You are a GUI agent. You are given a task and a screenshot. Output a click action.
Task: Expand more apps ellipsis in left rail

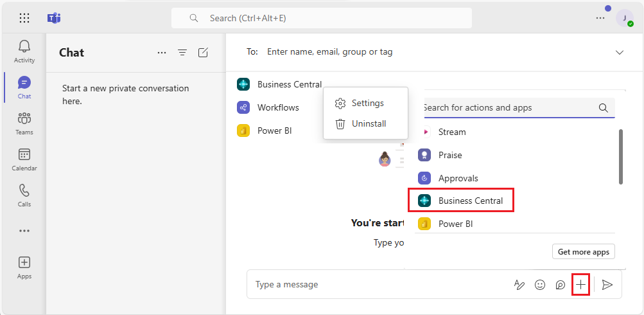point(24,231)
